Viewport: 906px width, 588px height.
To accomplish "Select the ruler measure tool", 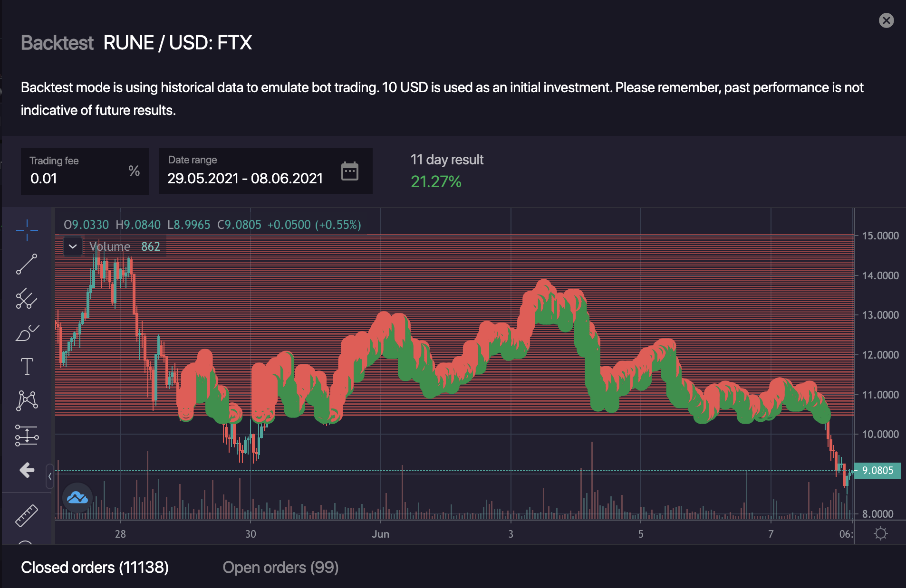I will click(27, 515).
